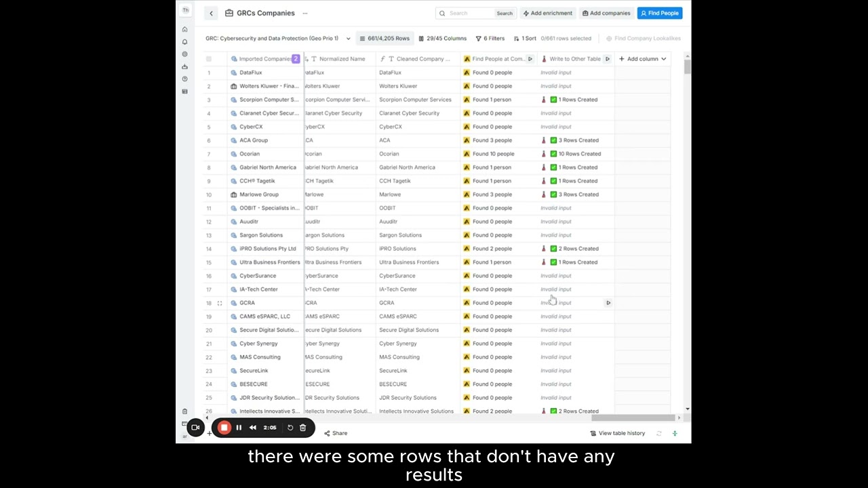Image resolution: width=868 pixels, height=488 pixels.
Task: Open the notifications bell in the sidebar
Action: [184, 42]
